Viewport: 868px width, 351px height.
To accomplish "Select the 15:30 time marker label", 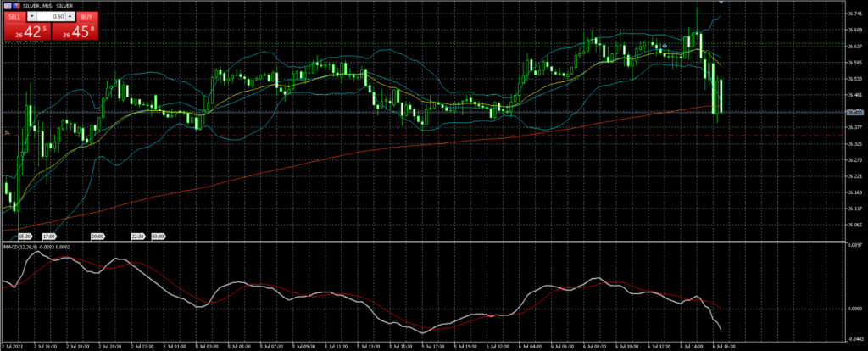I will [x=25, y=236].
